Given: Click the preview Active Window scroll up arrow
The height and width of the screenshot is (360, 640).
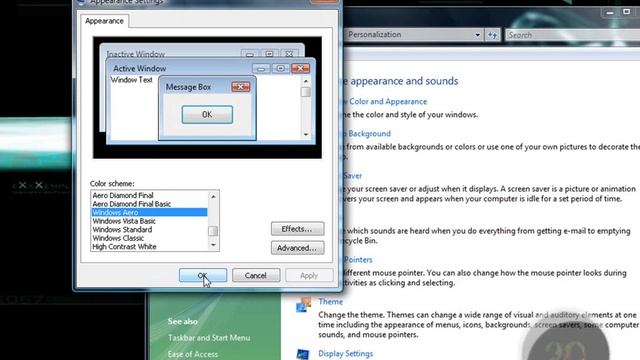Looking at the screenshot, I should click(x=306, y=81).
